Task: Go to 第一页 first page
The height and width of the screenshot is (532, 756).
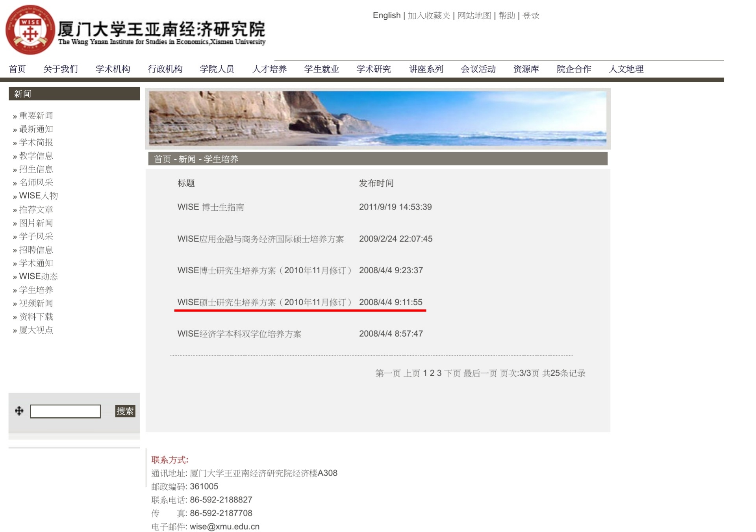Action: point(388,373)
